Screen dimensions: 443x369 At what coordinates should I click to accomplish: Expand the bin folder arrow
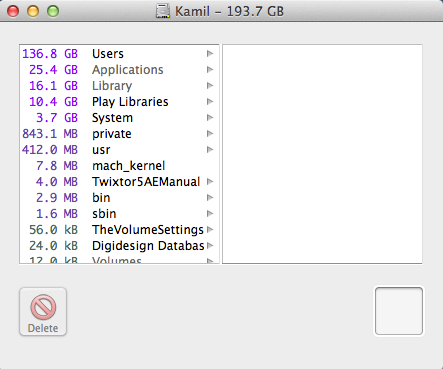pyautogui.click(x=210, y=198)
